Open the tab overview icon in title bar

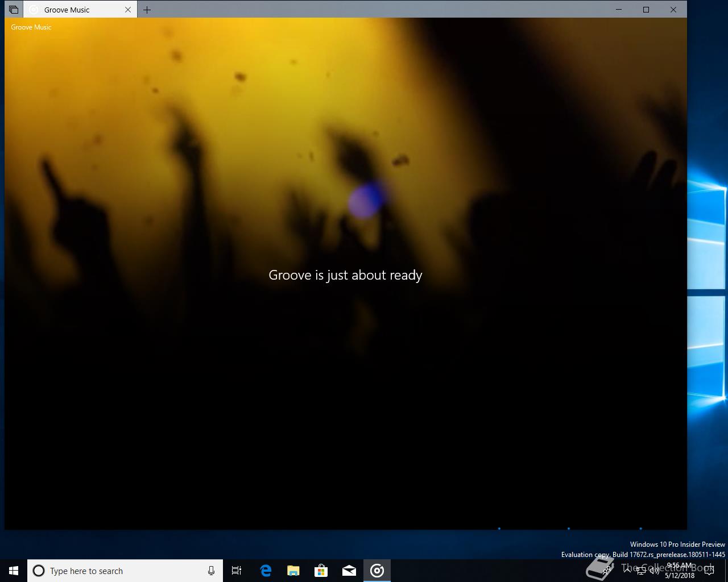(x=14, y=10)
